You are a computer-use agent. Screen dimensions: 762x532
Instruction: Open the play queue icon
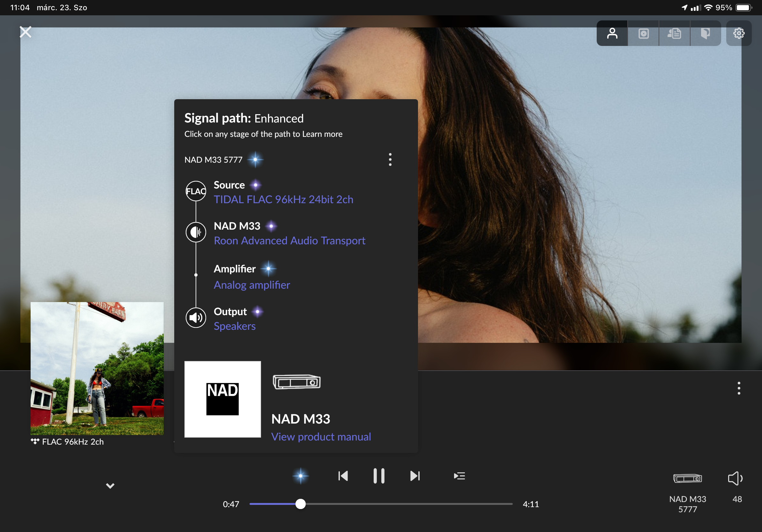pos(459,476)
